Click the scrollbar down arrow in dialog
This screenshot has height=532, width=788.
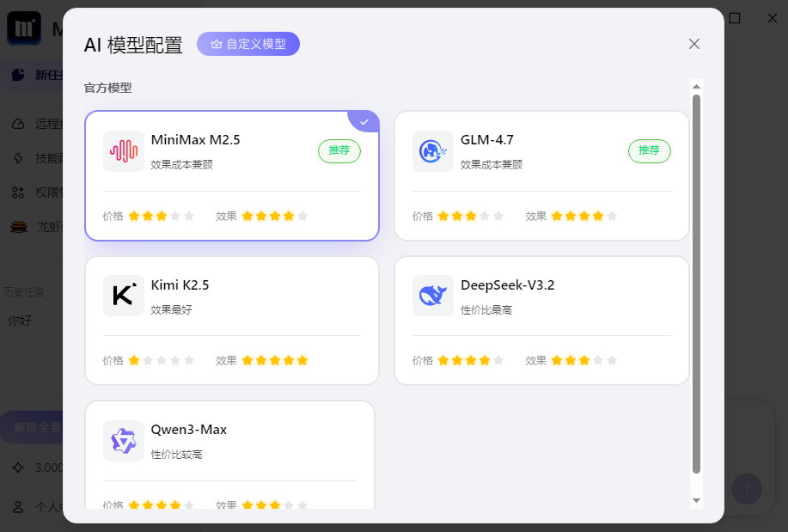[x=696, y=500]
